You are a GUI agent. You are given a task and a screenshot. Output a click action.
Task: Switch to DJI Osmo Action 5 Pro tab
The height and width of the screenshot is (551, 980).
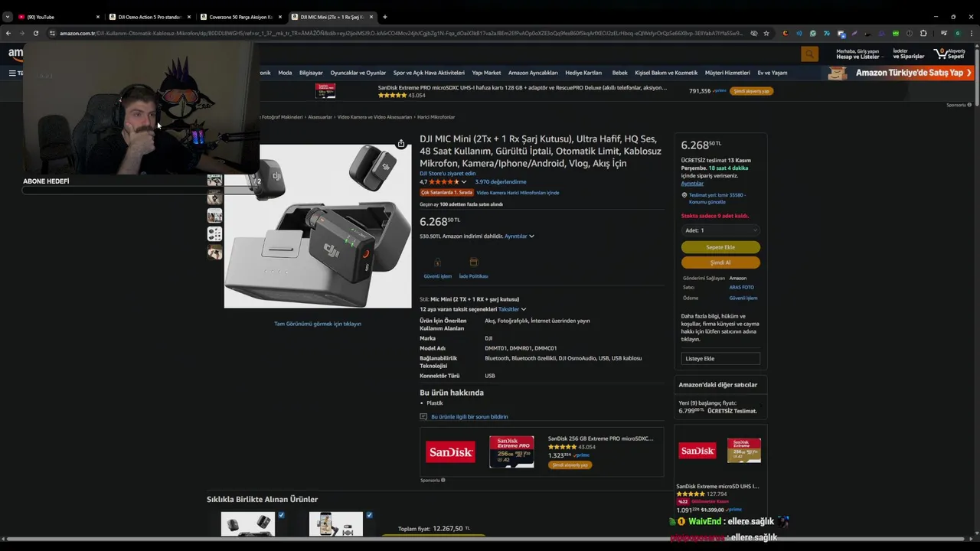pyautogui.click(x=149, y=17)
